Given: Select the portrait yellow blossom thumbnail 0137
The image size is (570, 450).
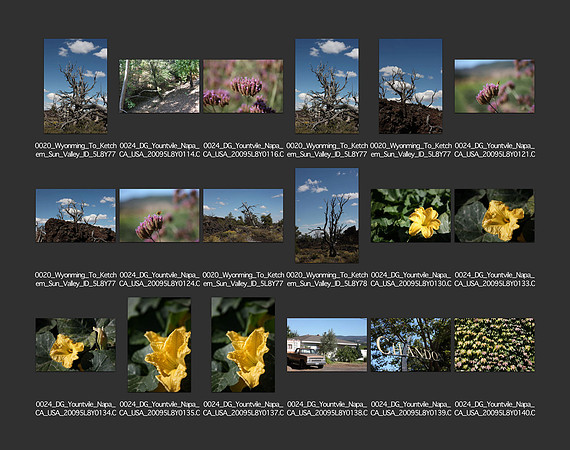Looking at the screenshot, I should coord(243,345).
